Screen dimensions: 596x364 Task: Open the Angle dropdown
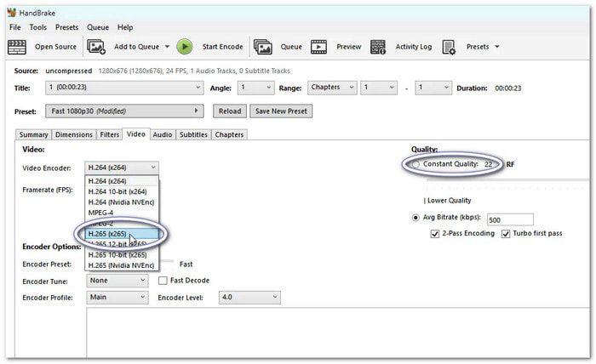[x=255, y=88]
